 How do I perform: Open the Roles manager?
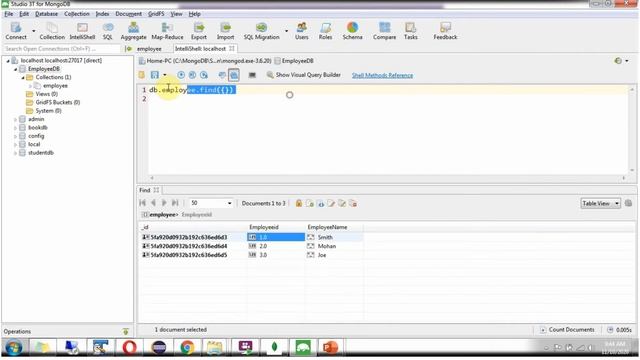tap(325, 31)
